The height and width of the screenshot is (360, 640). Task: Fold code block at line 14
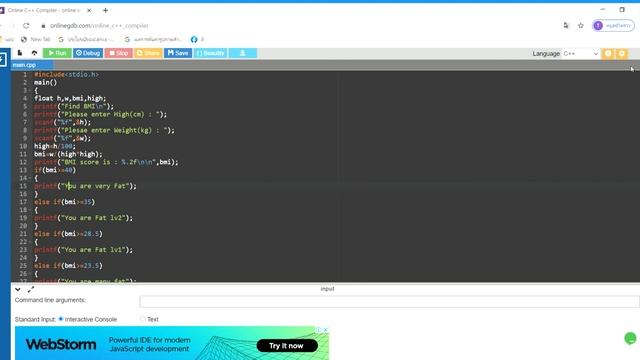coord(30,178)
